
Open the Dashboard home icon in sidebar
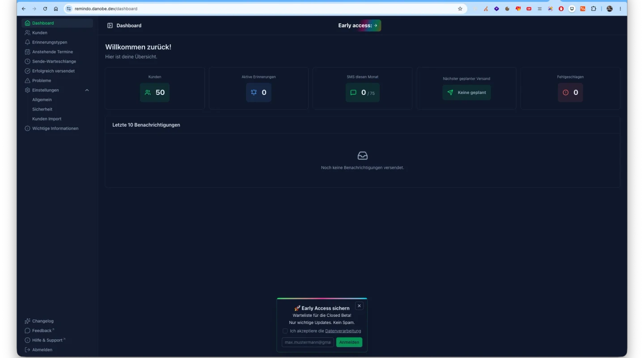tap(28, 23)
